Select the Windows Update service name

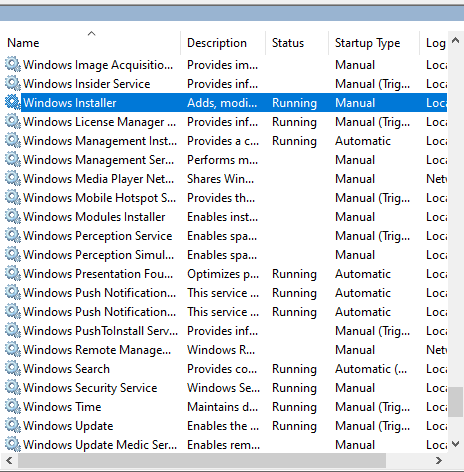[x=68, y=426]
